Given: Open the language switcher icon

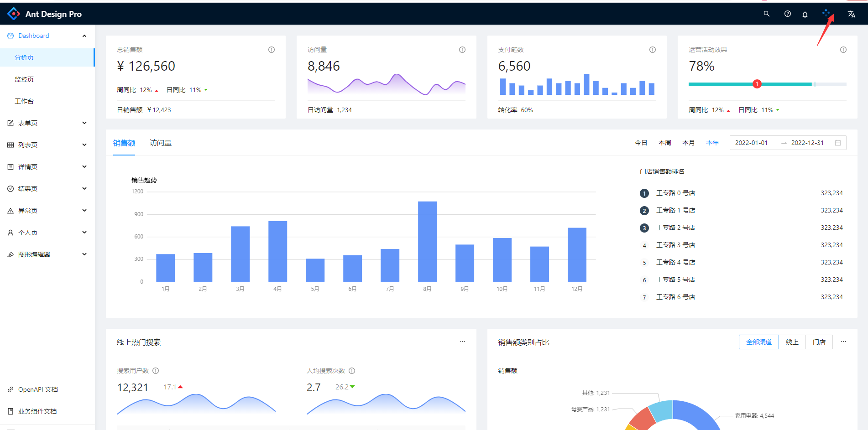Looking at the screenshot, I should [x=852, y=14].
